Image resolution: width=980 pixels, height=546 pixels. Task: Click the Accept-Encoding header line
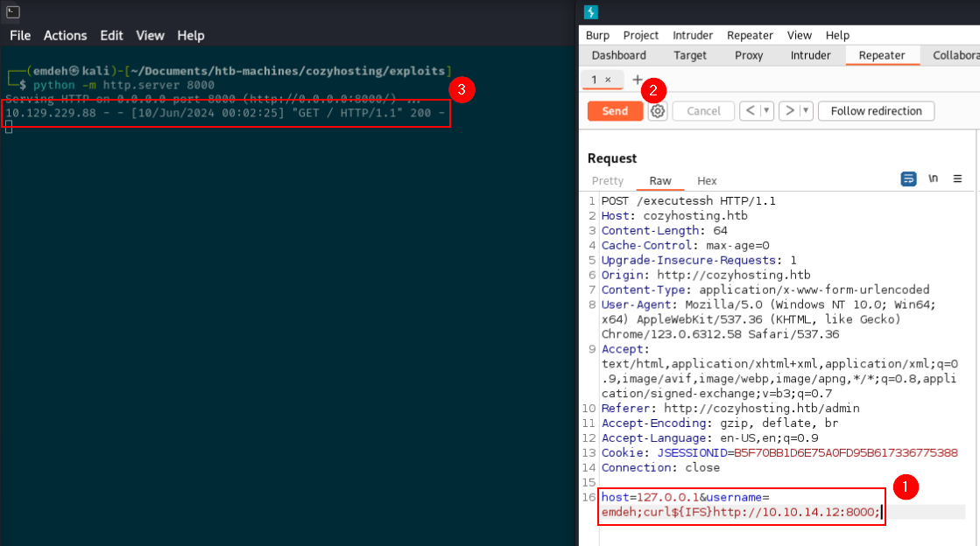click(x=719, y=423)
